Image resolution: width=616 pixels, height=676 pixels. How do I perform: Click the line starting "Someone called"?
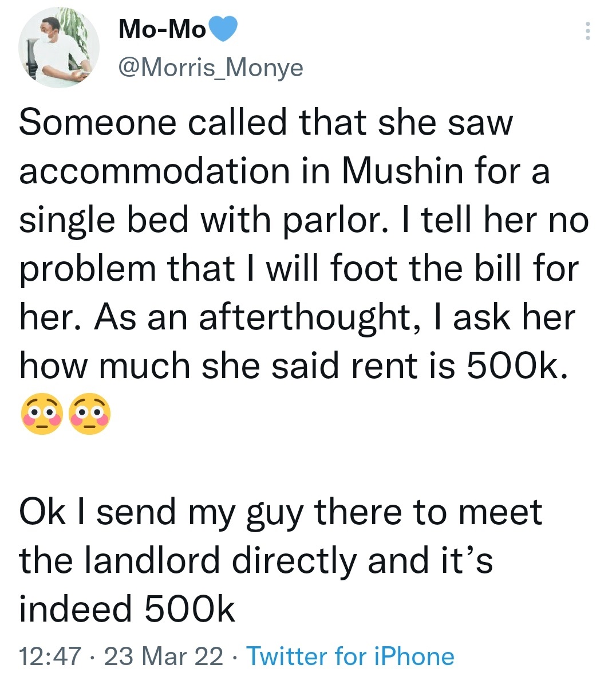[266, 123]
